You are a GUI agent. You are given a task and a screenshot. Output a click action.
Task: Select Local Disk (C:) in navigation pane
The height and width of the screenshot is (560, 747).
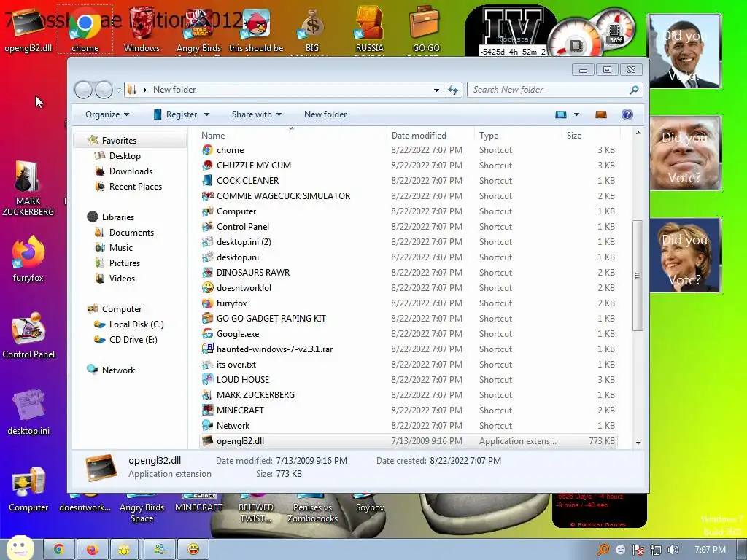(136, 324)
